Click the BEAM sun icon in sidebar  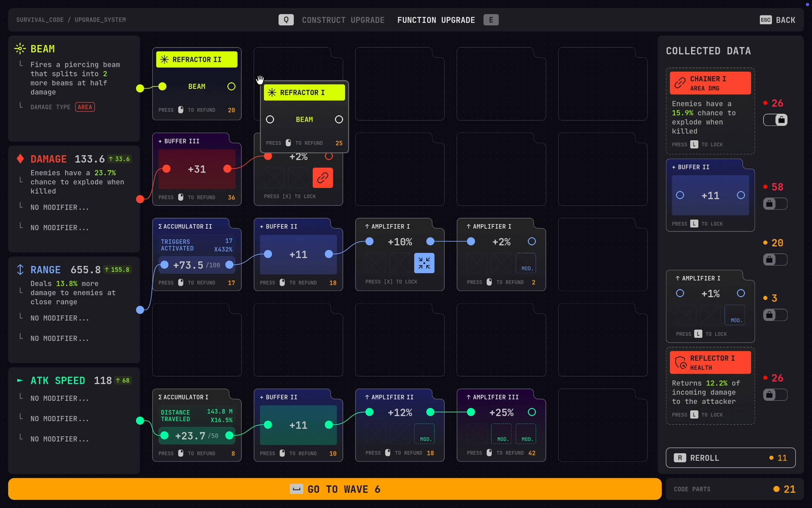point(20,48)
